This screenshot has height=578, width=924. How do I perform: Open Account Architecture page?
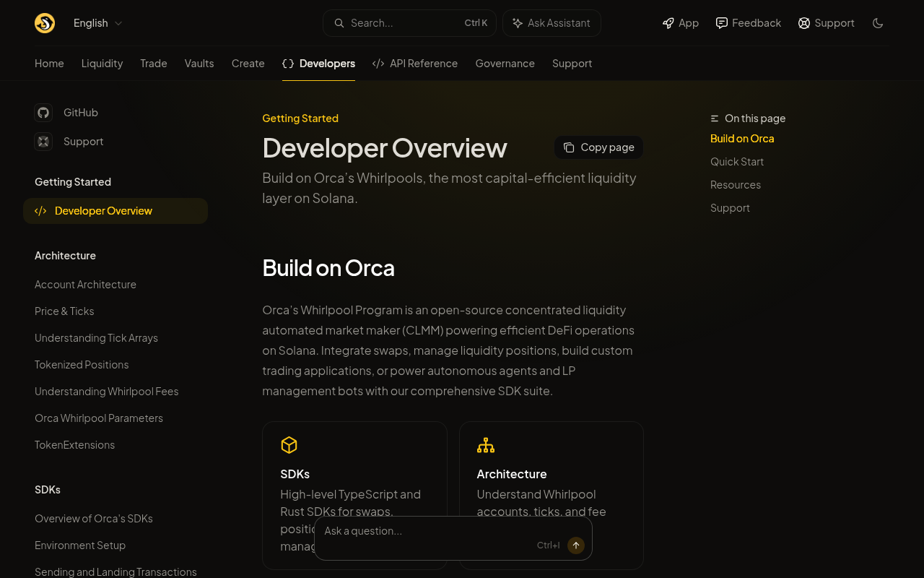click(x=85, y=285)
